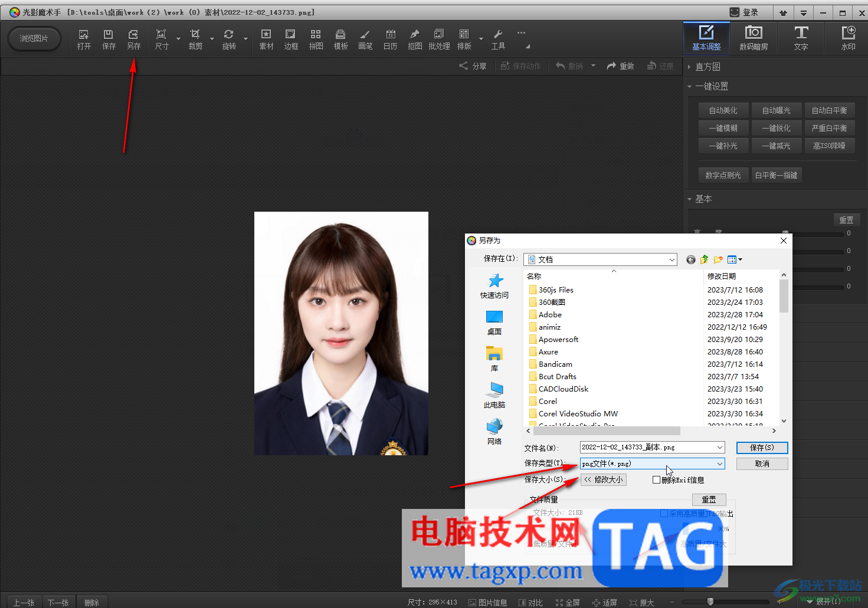Click the create new folder icon in dialog
Viewport: 868px width, 608px height.
718,259
